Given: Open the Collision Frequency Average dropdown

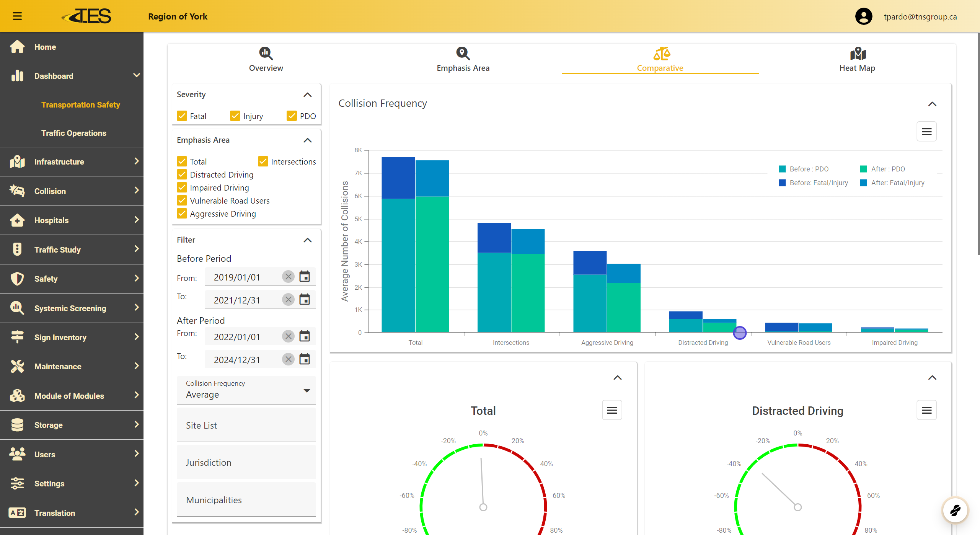Looking at the screenshot, I should (246, 390).
